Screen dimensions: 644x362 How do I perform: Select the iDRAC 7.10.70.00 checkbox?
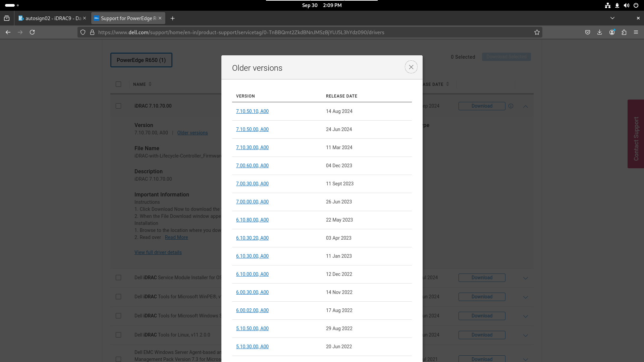(x=118, y=106)
